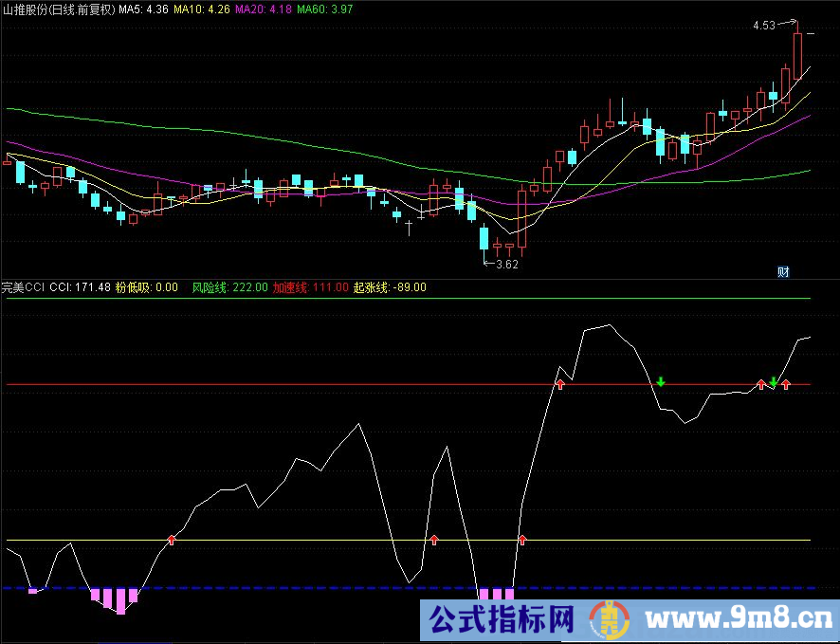This screenshot has width=840, height=644.
Task: Click the 完美CCI indicator name
Action: 24,287
